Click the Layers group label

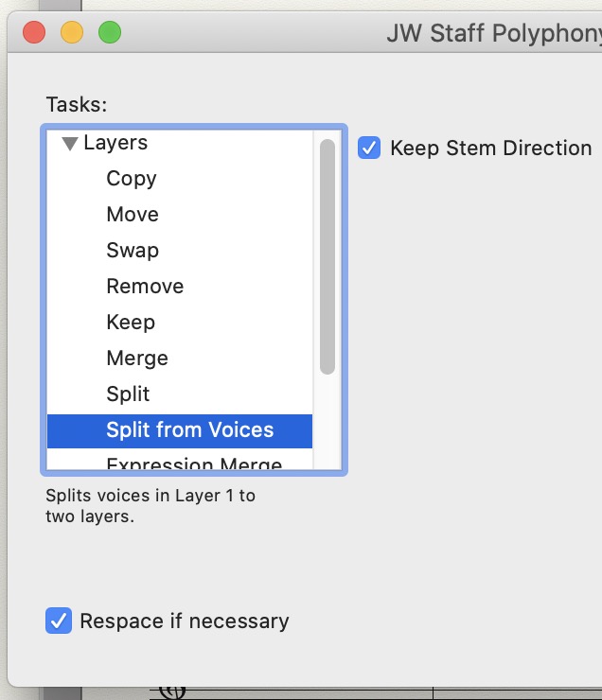(115, 143)
